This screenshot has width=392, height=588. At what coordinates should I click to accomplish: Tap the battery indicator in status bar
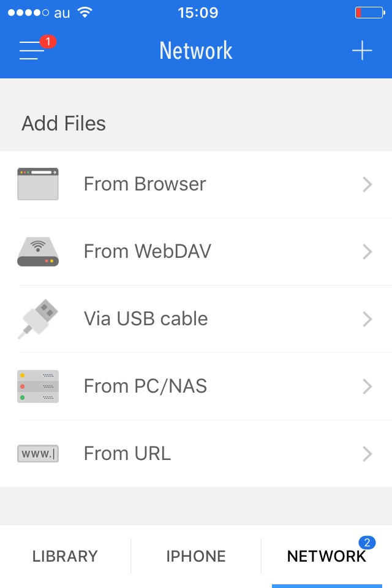pyautogui.click(x=369, y=12)
